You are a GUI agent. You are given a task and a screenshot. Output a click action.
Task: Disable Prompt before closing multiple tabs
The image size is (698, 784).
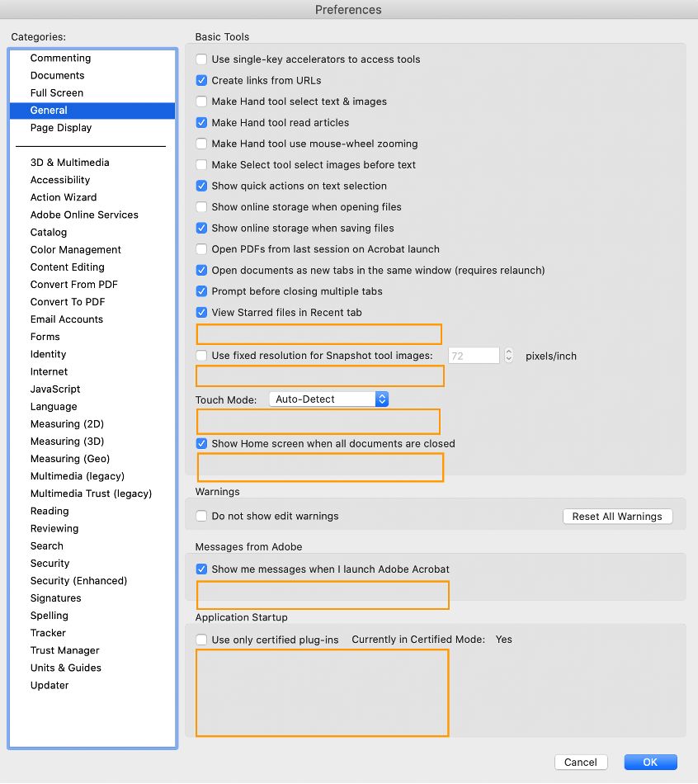click(200, 291)
